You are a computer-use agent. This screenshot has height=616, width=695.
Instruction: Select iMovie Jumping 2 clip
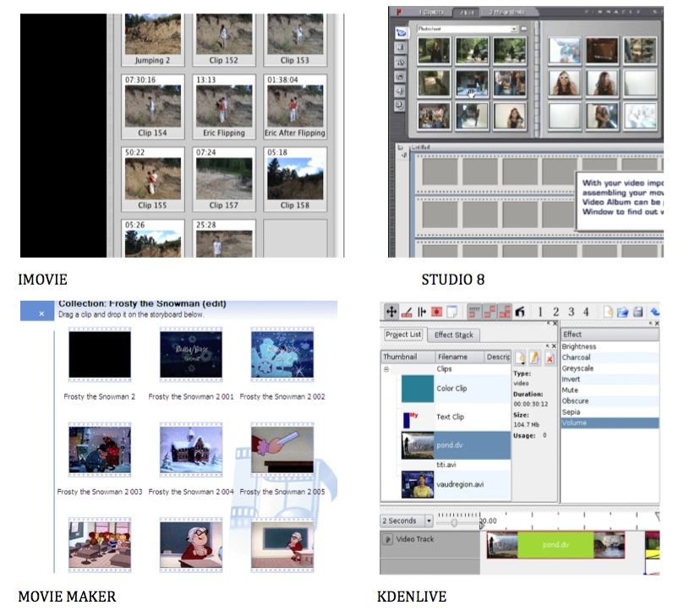click(x=153, y=40)
